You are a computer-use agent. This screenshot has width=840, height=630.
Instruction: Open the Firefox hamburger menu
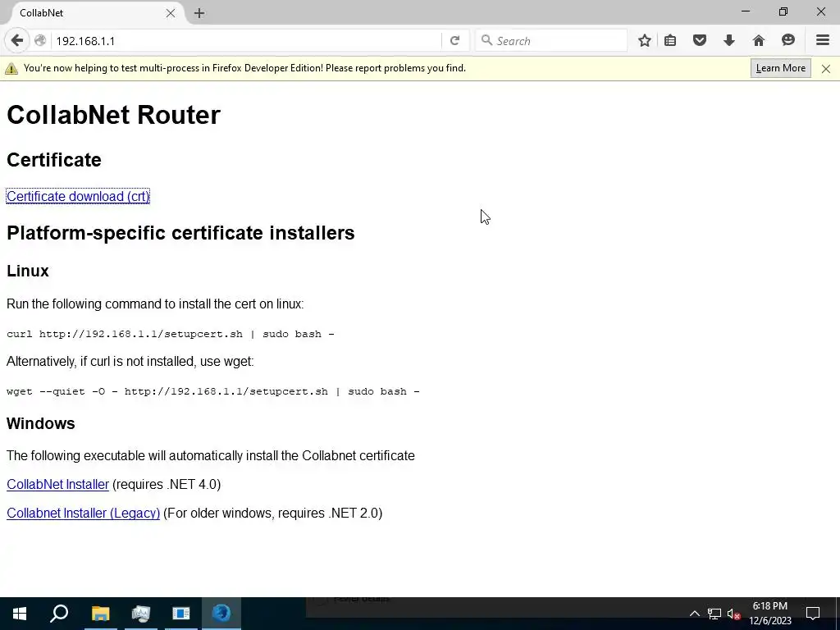coord(823,40)
